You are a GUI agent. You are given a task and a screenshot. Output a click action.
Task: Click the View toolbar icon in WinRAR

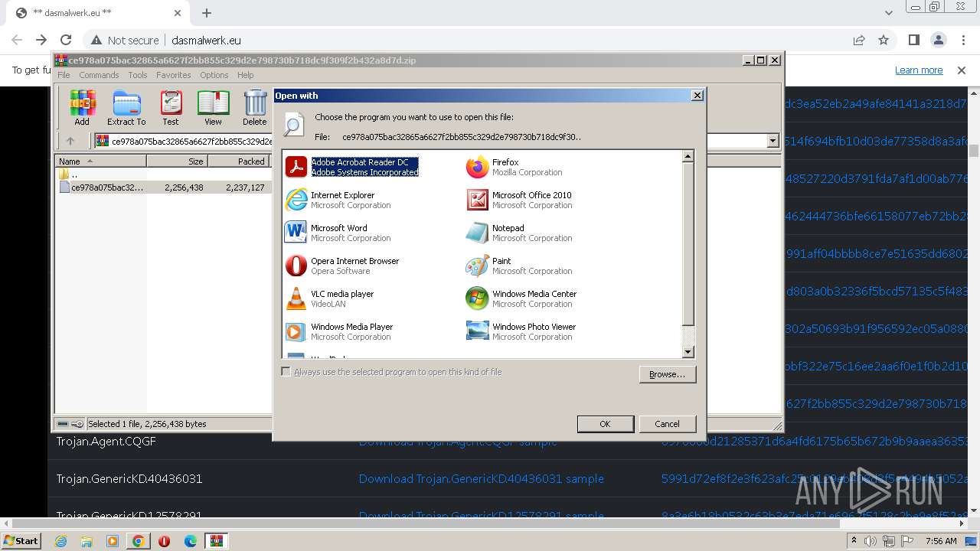213,108
